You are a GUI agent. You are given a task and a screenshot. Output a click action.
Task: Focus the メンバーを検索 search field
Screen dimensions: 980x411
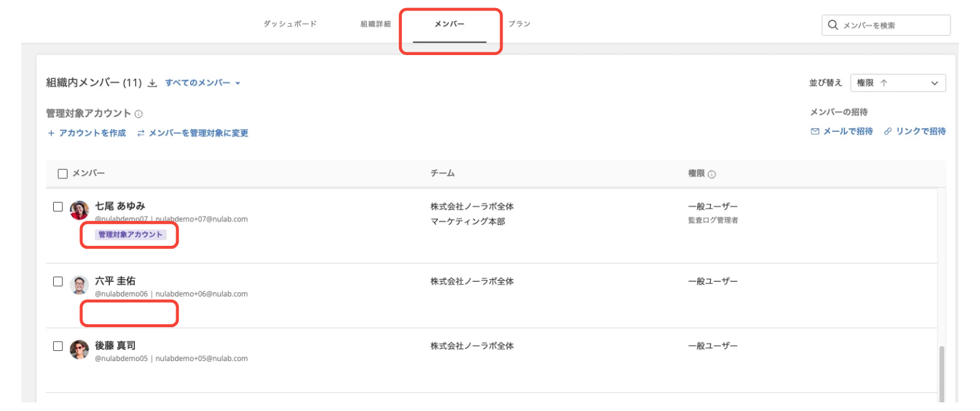click(886, 25)
